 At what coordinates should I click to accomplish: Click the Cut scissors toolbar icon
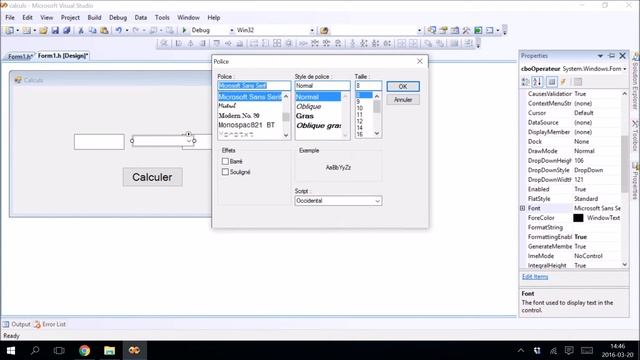coord(81,30)
